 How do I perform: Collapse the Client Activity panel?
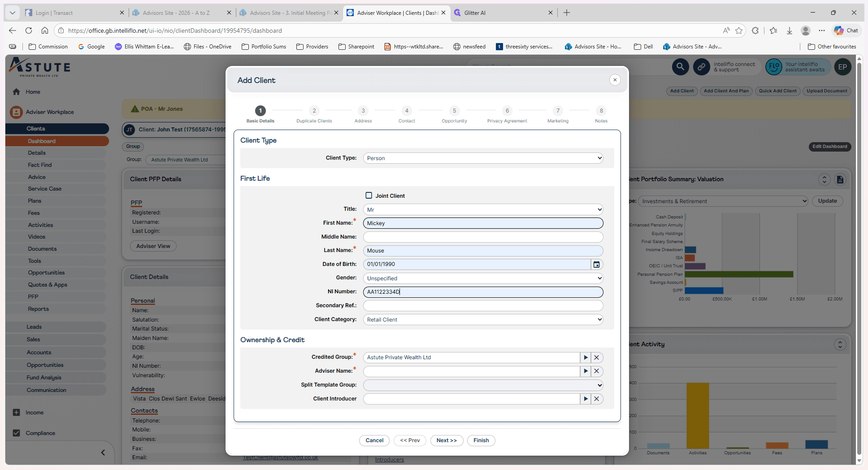pyautogui.click(x=840, y=344)
